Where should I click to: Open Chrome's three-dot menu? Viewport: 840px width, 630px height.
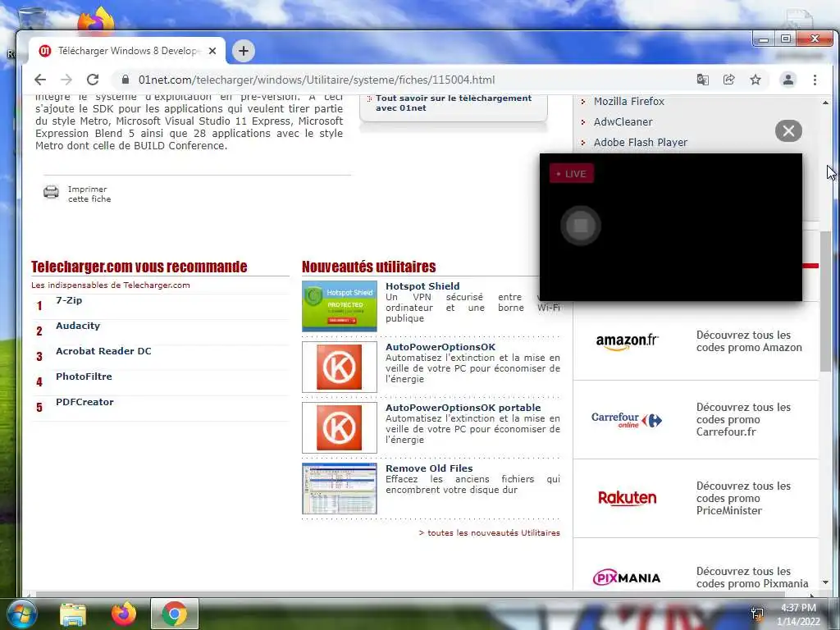pyautogui.click(x=815, y=80)
